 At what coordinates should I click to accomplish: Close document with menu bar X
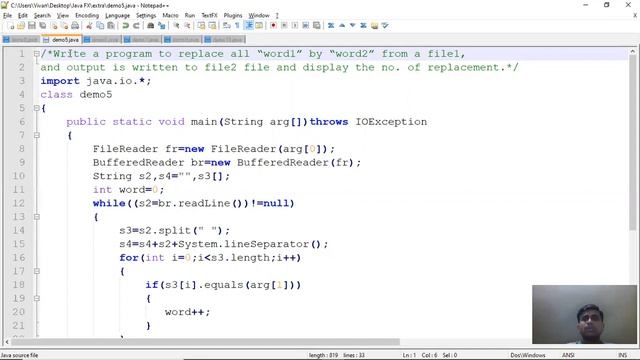(635, 16)
